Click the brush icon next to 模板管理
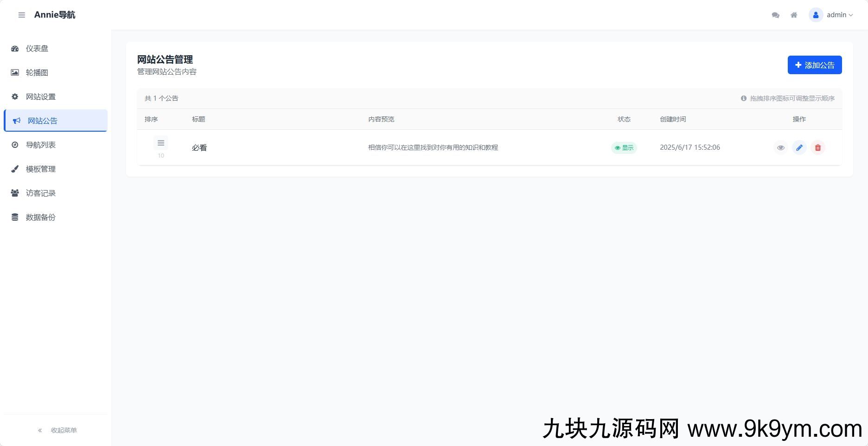868x446 pixels. pos(15,169)
